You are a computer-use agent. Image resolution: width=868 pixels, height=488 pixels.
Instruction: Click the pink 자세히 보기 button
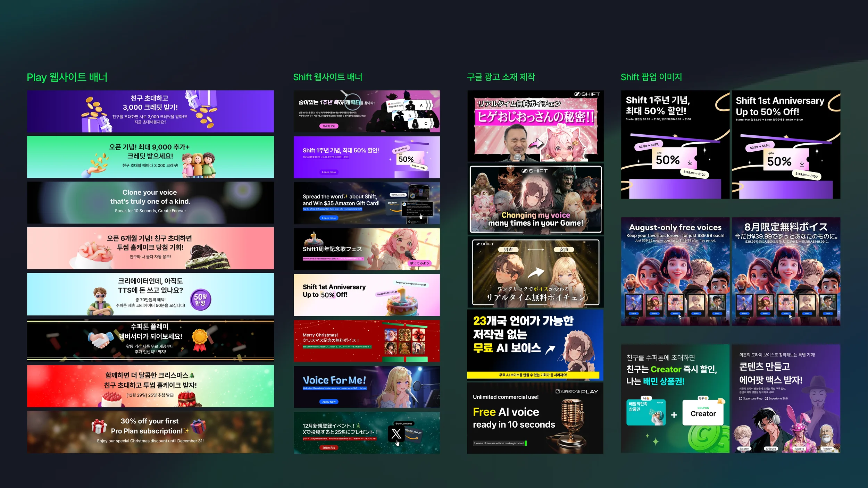[x=328, y=126]
